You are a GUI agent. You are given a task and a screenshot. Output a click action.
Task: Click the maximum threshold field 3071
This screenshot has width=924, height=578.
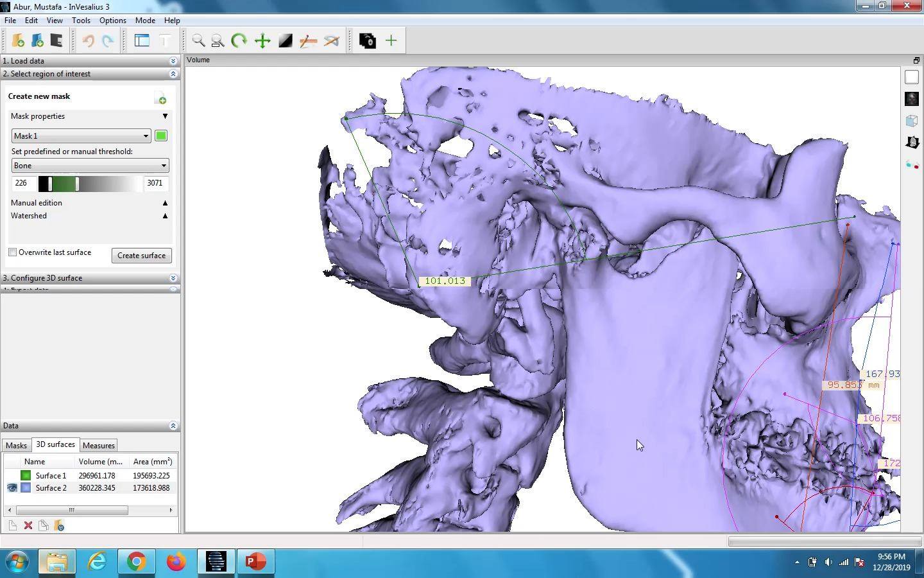(157, 184)
